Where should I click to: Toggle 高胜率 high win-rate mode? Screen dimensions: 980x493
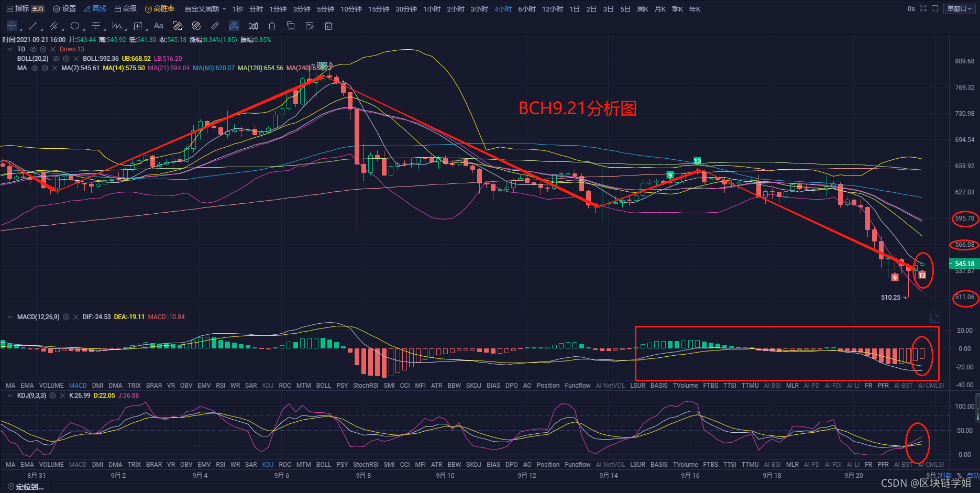[x=160, y=9]
